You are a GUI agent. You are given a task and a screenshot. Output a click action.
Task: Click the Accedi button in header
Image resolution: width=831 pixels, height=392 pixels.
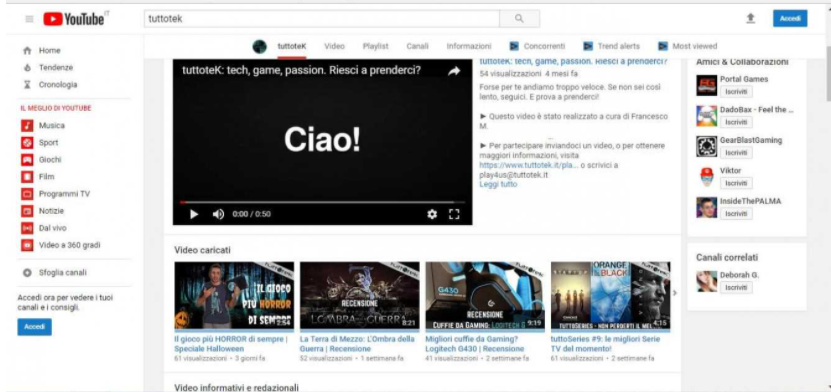point(790,19)
